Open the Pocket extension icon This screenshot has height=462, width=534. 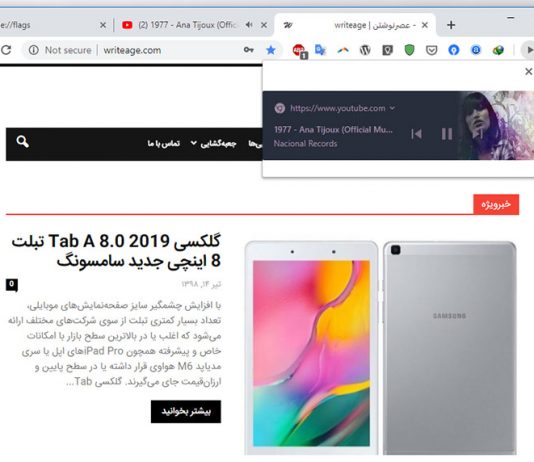pyautogui.click(x=431, y=50)
